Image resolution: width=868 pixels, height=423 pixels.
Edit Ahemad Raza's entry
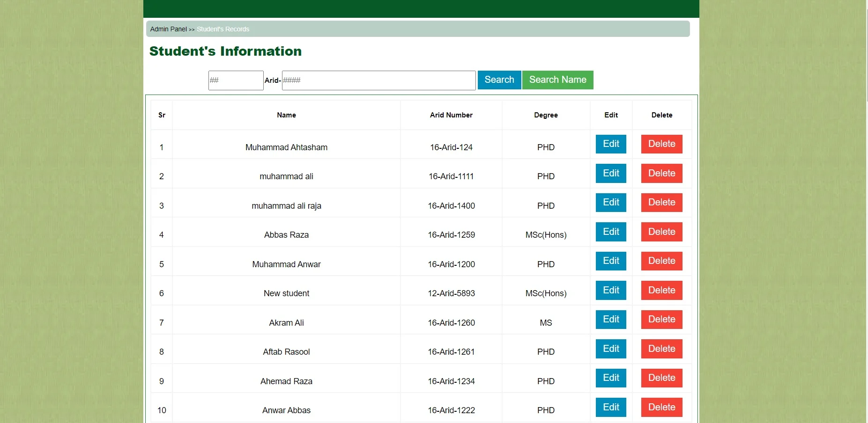point(611,378)
